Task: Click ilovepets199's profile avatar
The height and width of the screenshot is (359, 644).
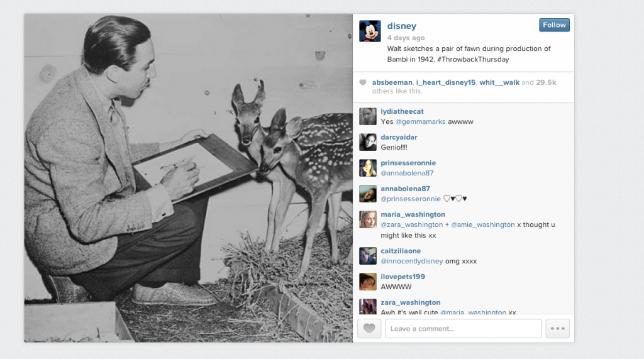Action: [367, 282]
